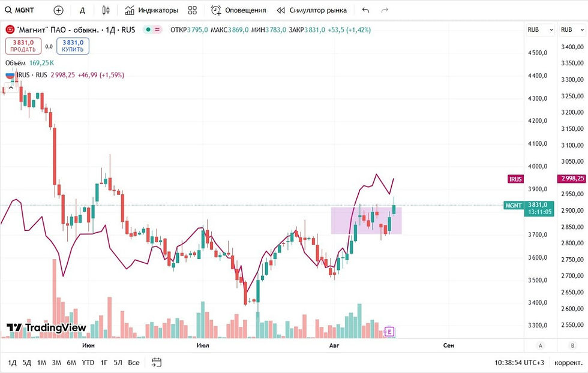Open first RUB currency dropdown
The width and height of the screenshot is (588, 373).
pos(541,29)
